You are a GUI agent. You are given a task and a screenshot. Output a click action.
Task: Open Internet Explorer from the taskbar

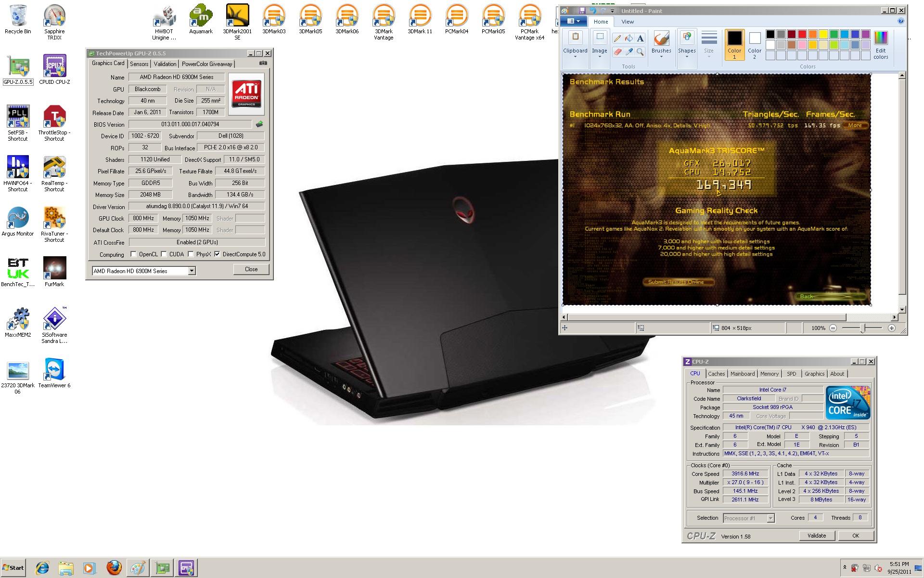point(42,568)
